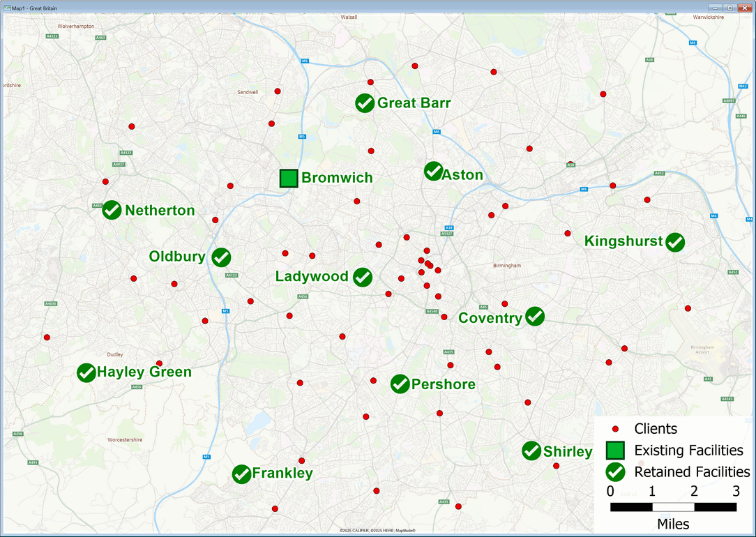
Task: Click the Clients legend text
Action: [656, 428]
